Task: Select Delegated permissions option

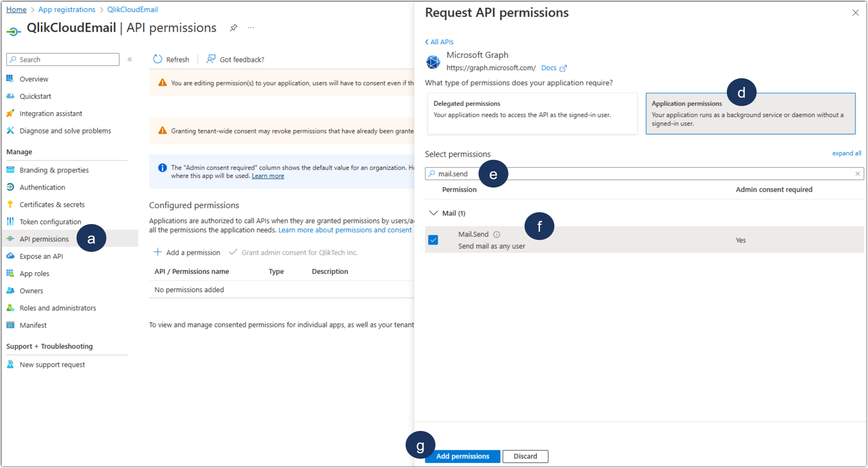Action: [x=532, y=113]
